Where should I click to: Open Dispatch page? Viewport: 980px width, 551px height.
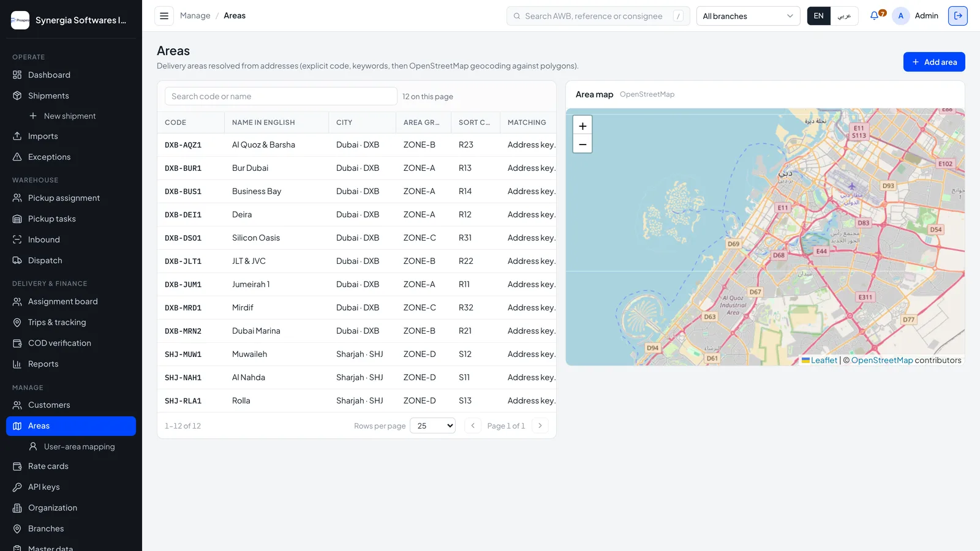[x=71, y=260]
